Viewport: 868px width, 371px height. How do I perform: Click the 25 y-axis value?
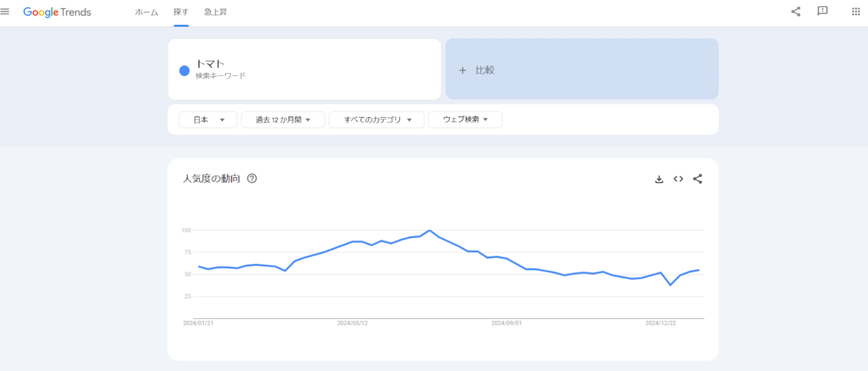coord(187,297)
